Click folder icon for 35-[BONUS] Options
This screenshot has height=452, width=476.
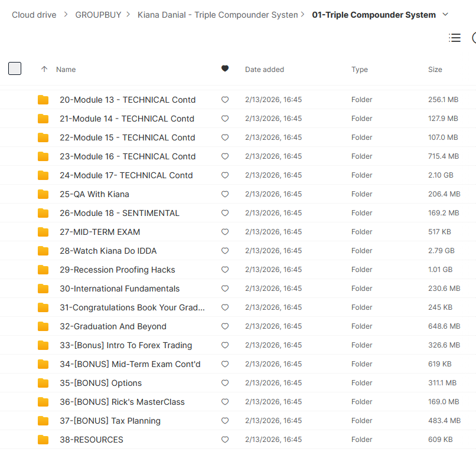(x=43, y=383)
